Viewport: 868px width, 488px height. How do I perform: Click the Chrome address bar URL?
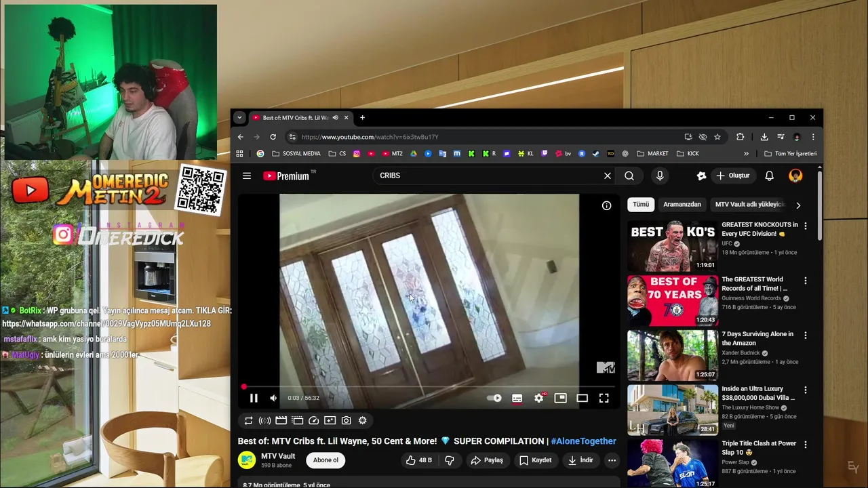pos(370,137)
